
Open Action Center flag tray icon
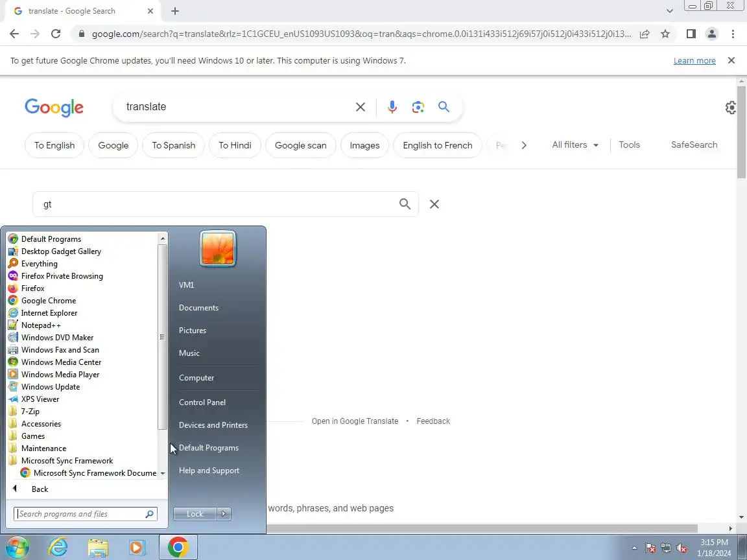tap(650, 548)
